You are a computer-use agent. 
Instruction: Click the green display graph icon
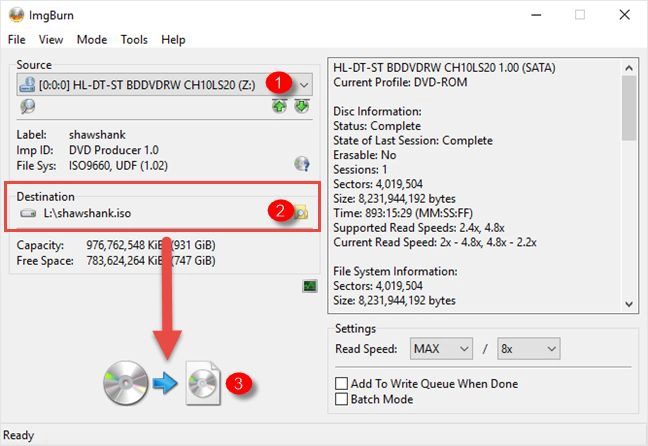pyautogui.click(x=310, y=286)
